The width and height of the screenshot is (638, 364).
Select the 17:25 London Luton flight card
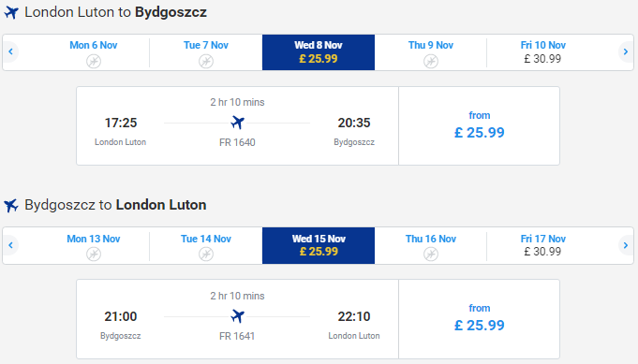pyautogui.click(x=238, y=125)
